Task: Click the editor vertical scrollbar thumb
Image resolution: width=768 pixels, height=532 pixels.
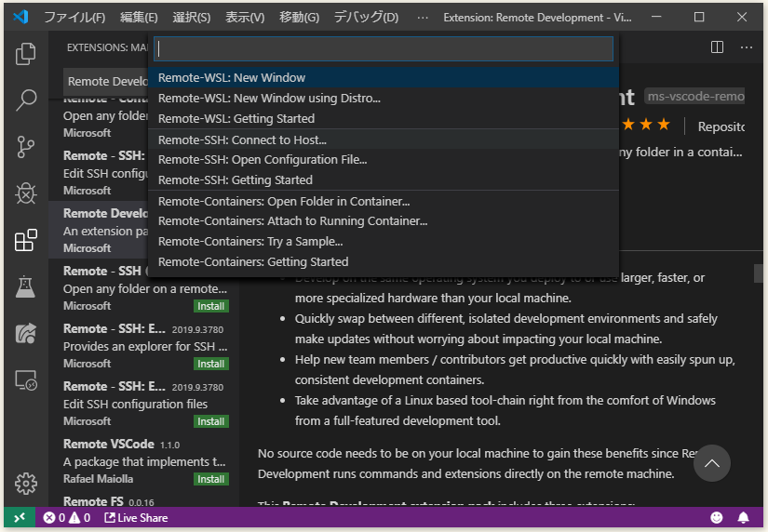Action: pos(758,273)
